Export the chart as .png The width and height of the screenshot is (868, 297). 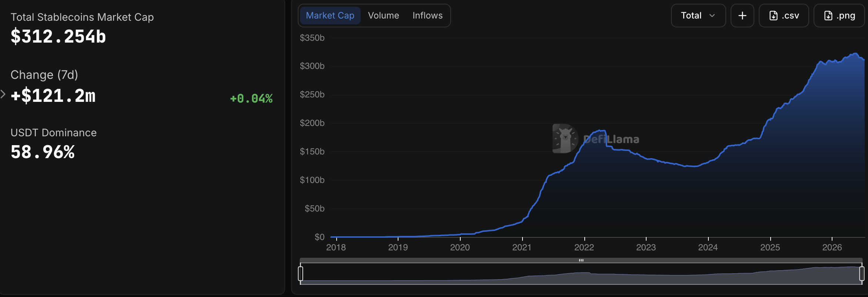pos(839,16)
